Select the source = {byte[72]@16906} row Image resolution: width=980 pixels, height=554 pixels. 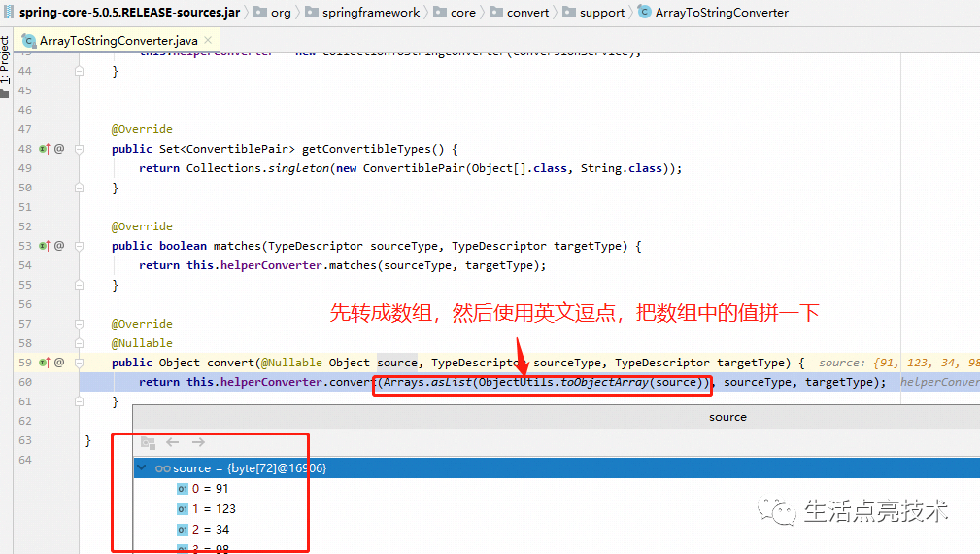[x=557, y=467]
